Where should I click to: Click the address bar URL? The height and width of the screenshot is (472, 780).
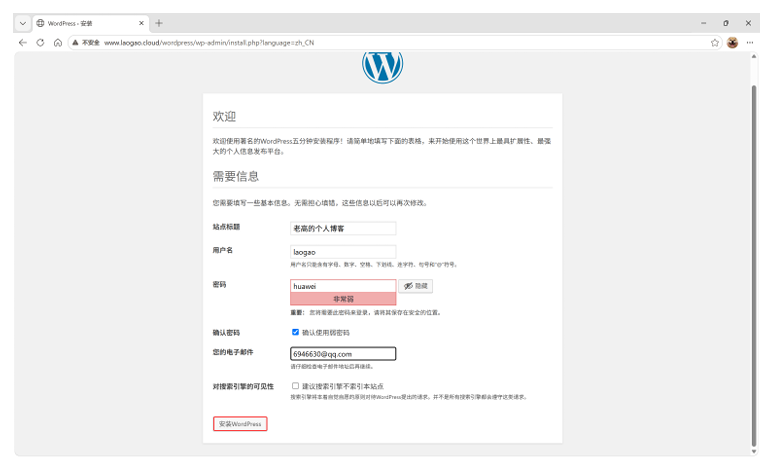pos(209,43)
